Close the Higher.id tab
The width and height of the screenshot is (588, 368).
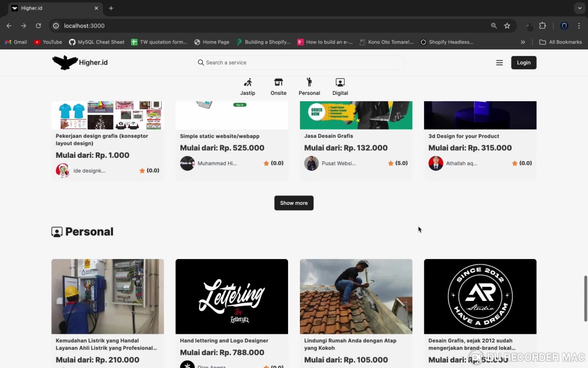(96, 8)
